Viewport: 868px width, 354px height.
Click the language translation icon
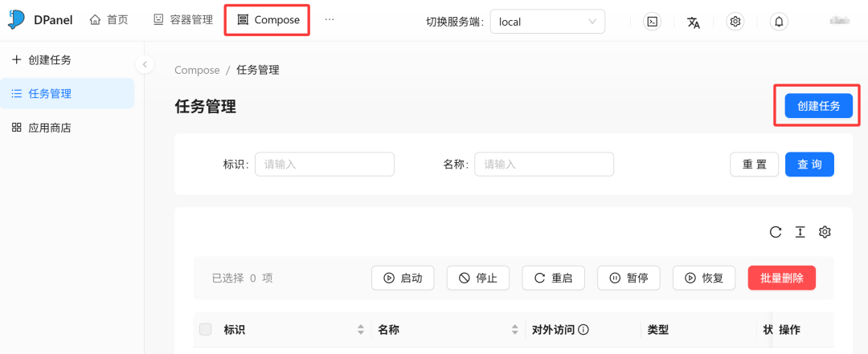click(694, 22)
